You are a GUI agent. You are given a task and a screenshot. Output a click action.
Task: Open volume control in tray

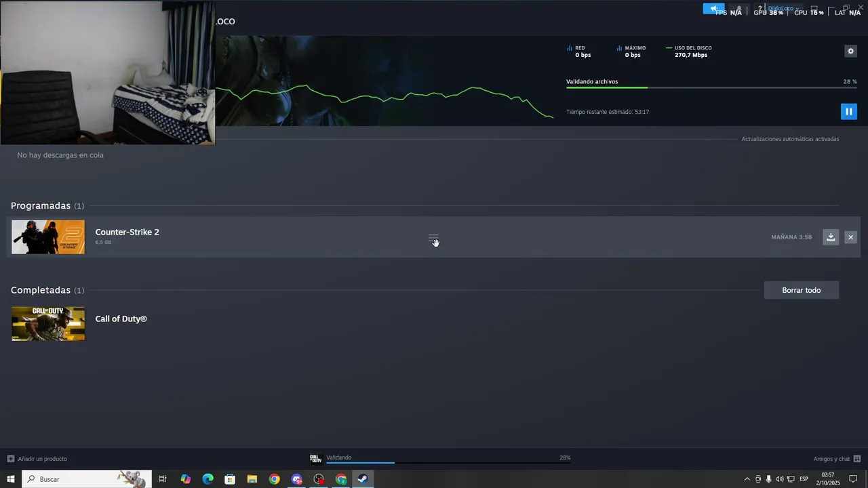tap(779, 479)
